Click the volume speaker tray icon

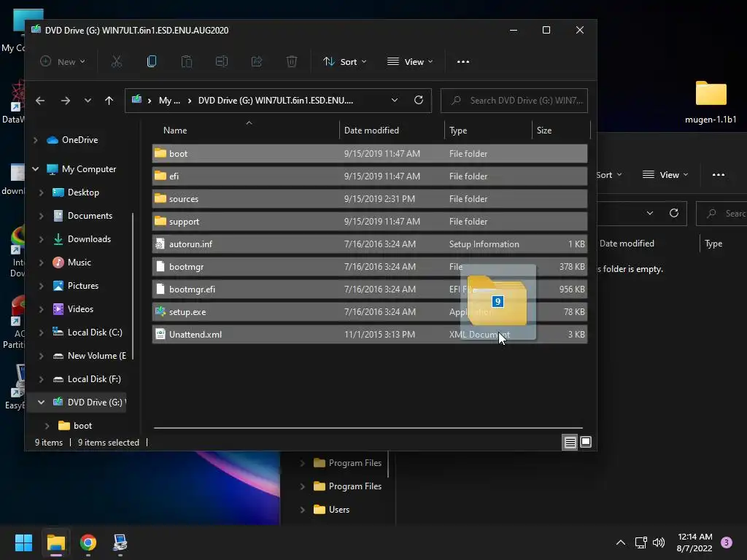click(x=659, y=542)
